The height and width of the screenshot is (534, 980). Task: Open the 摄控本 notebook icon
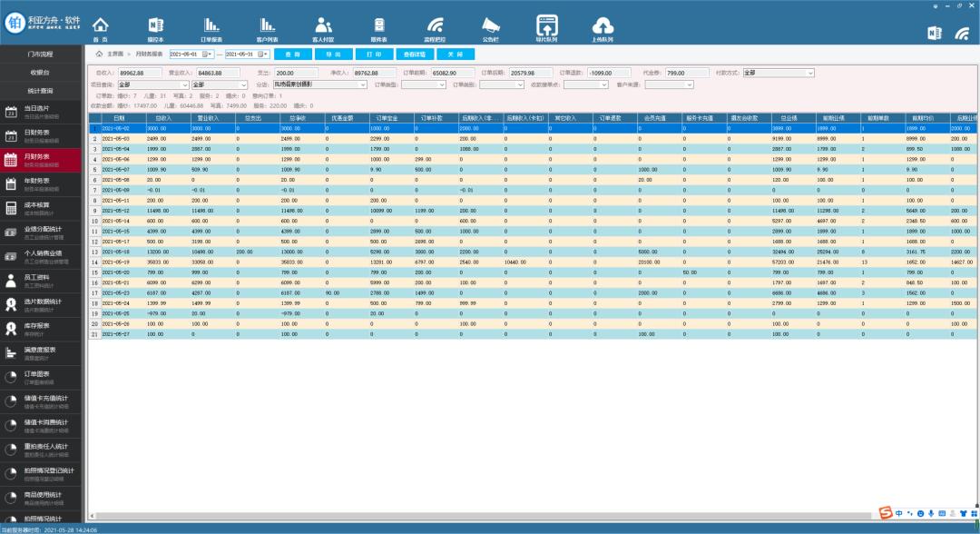[x=156, y=28]
